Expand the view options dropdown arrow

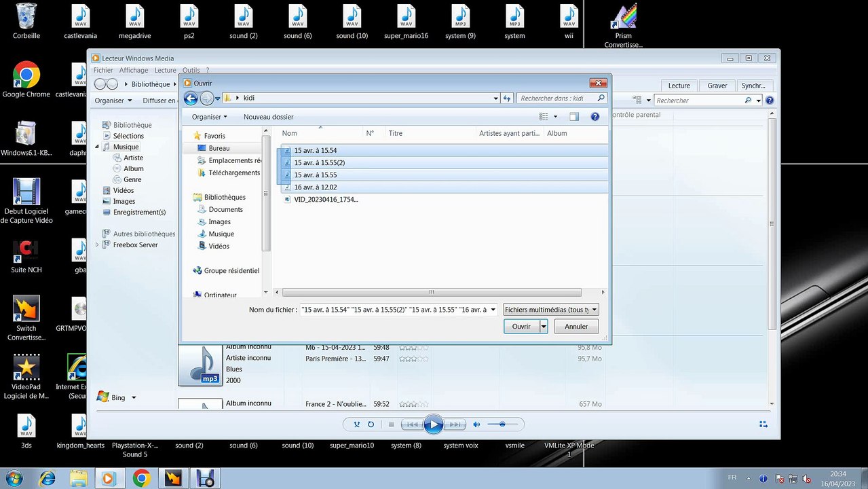pos(556,117)
